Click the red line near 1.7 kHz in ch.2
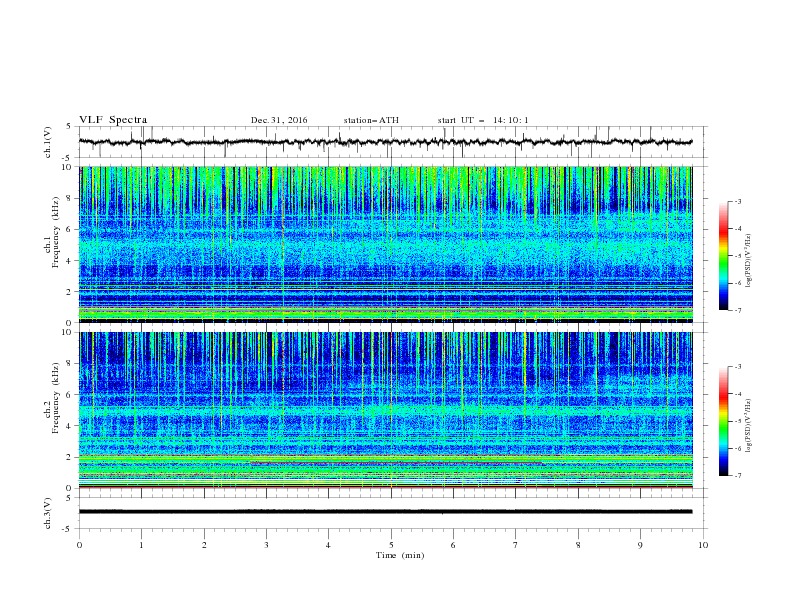The height and width of the screenshot is (612, 792). [397, 462]
